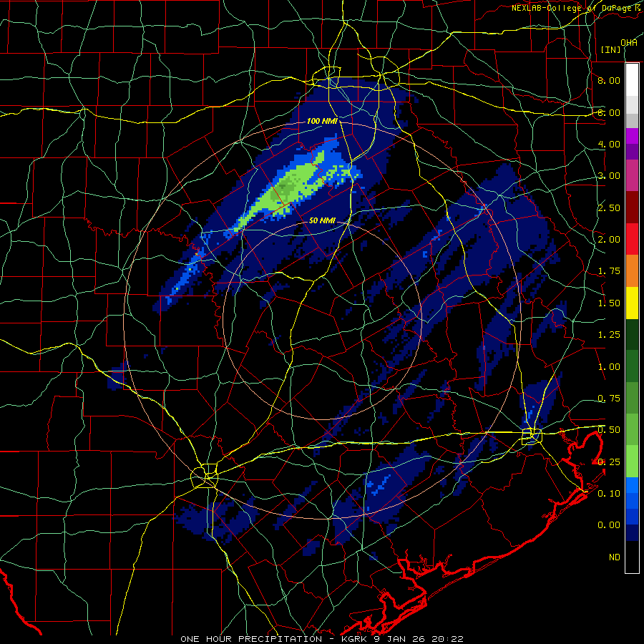Click the 100 NMI range ring label
The height and width of the screenshot is (644, 644).
point(323,121)
